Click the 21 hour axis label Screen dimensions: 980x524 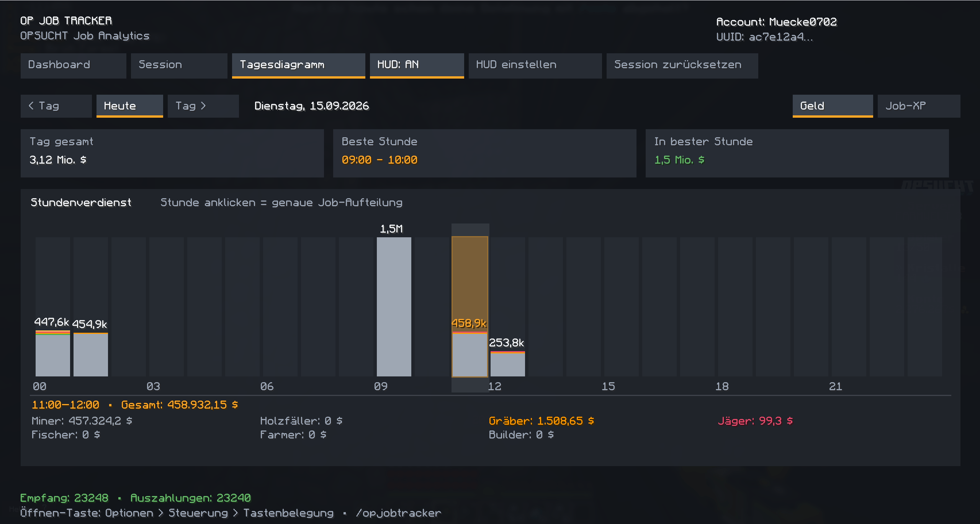pyautogui.click(x=835, y=386)
